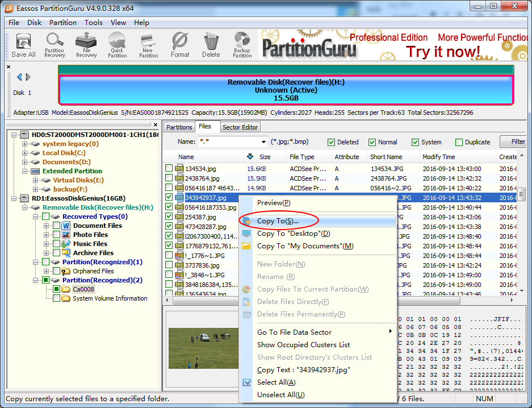
Task: Click the archive icon beside Archive Files
Action: tap(66, 253)
